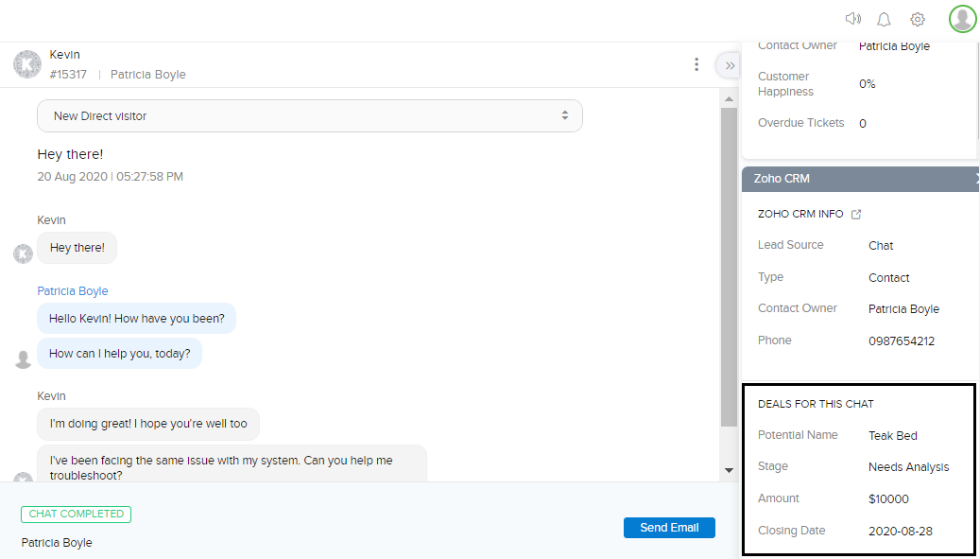Open Zoho CRM info in external link
980x559 pixels.
(856, 214)
